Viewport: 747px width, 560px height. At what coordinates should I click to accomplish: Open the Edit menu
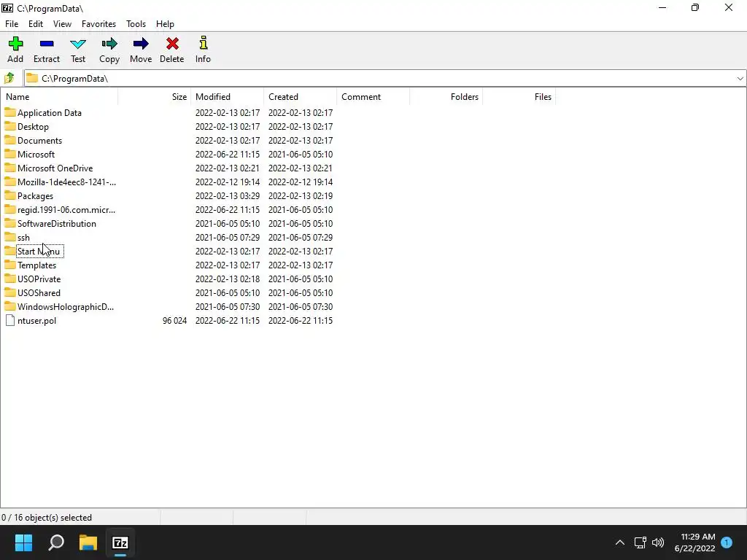(36, 24)
